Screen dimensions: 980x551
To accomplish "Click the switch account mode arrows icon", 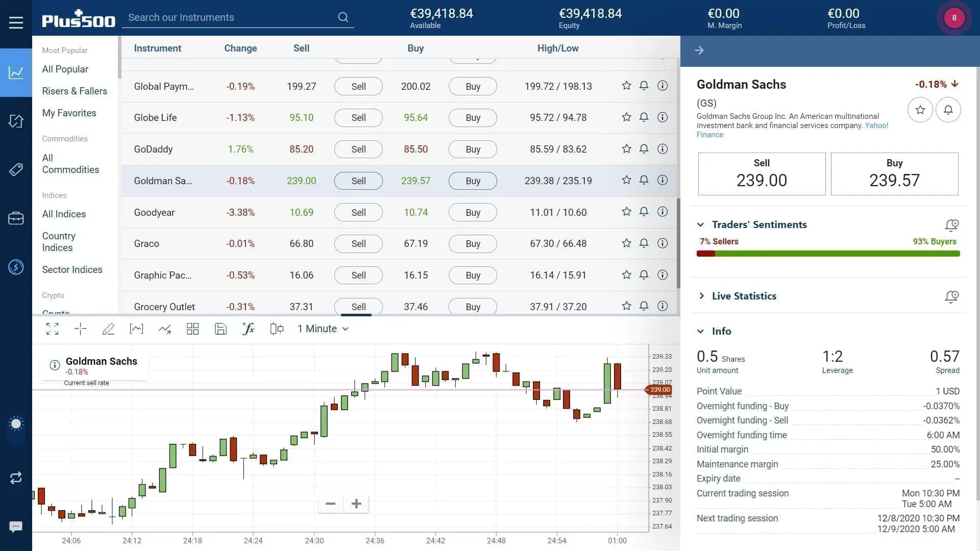I will tap(16, 478).
